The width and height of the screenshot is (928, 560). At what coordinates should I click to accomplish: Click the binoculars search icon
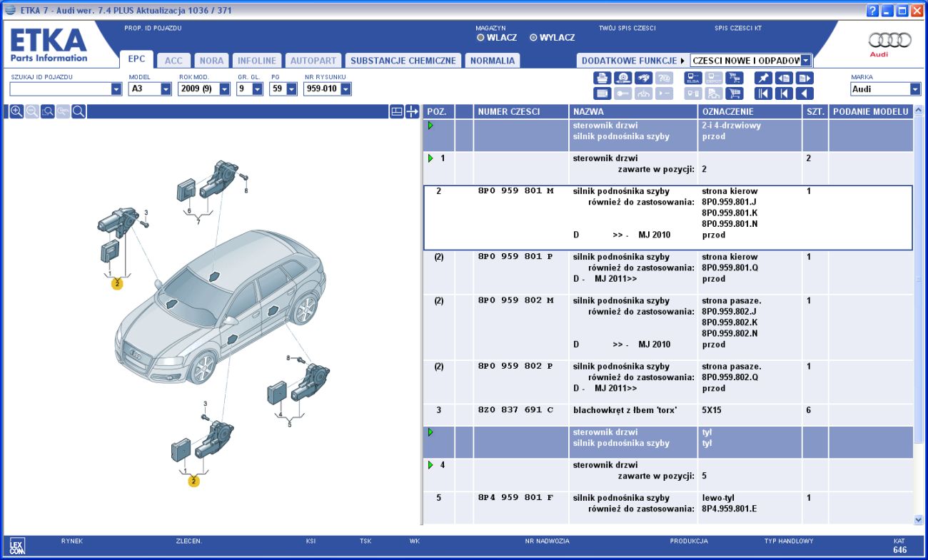[x=643, y=78]
